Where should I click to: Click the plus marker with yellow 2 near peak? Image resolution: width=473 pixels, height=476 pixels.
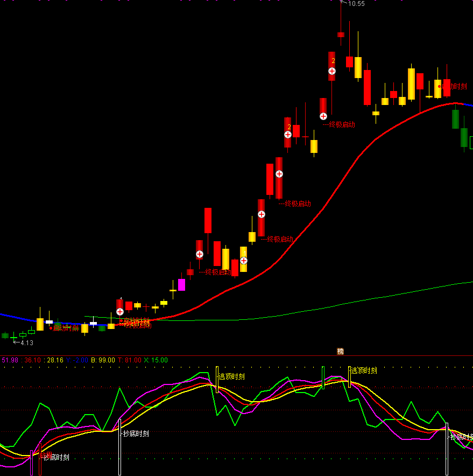pos(332,71)
